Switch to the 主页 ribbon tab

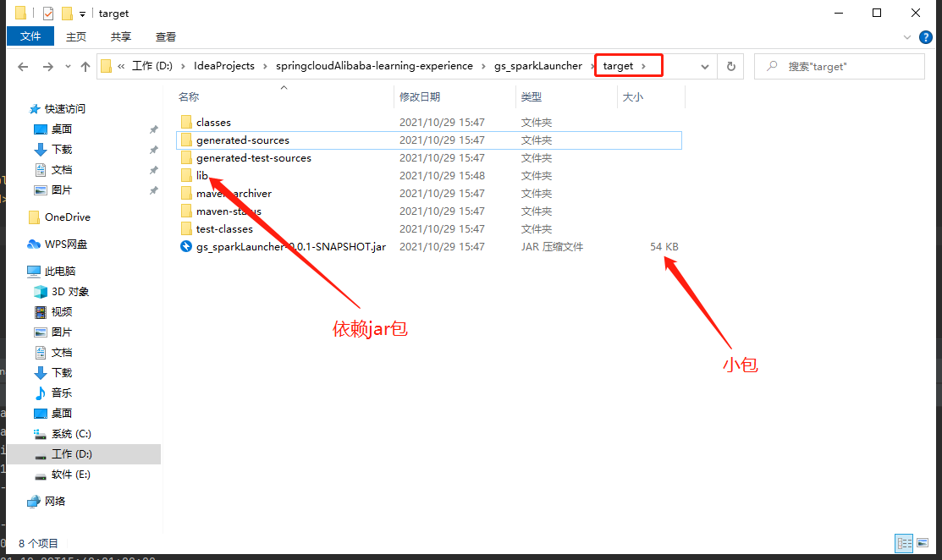tap(75, 36)
